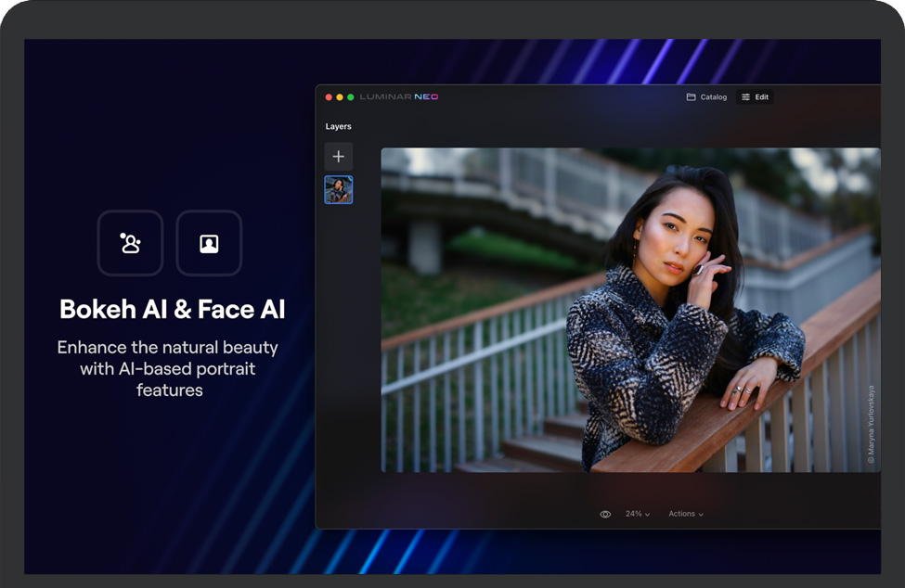Minimize window with the yellow button
The image size is (905, 588).
[x=340, y=97]
